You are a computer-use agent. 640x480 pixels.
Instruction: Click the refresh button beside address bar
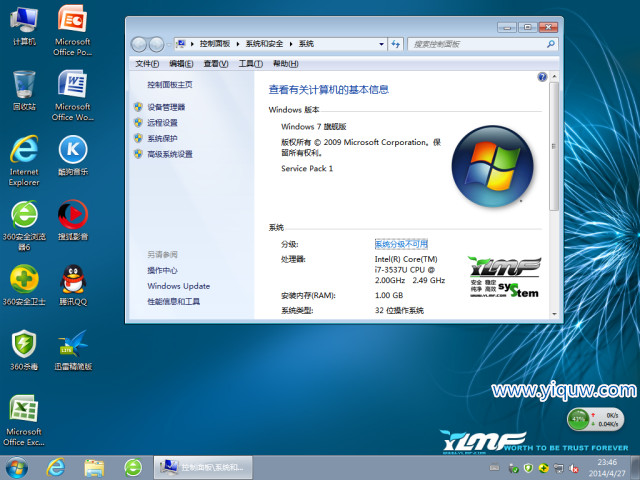click(395, 44)
